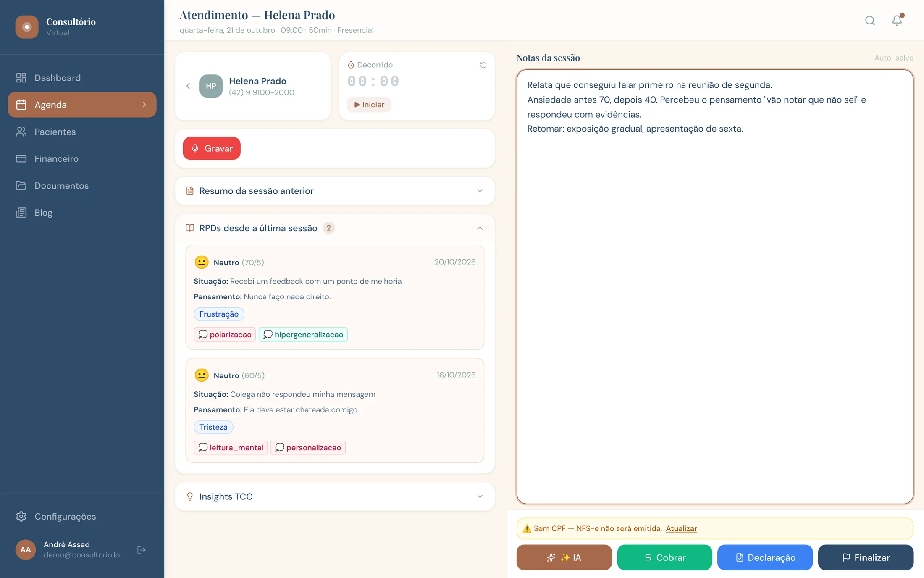Click the leitura_mental distortion tag
This screenshot has width=924, height=578.
[231, 448]
